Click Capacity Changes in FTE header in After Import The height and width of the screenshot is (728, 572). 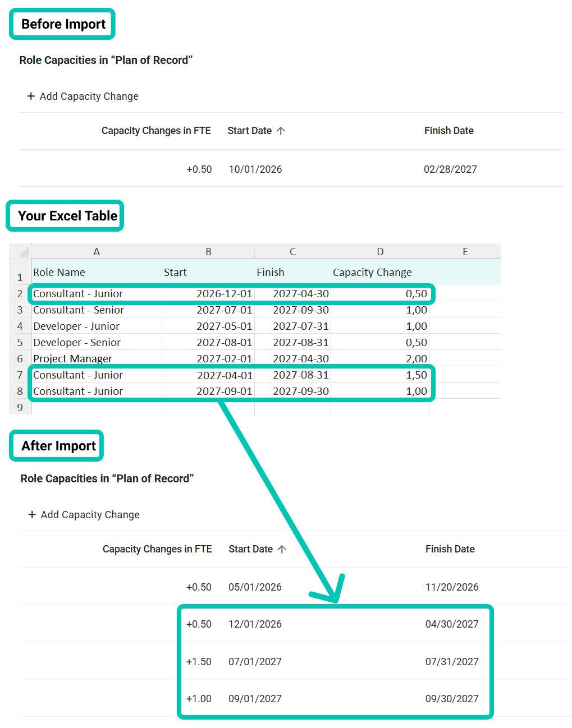click(157, 549)
